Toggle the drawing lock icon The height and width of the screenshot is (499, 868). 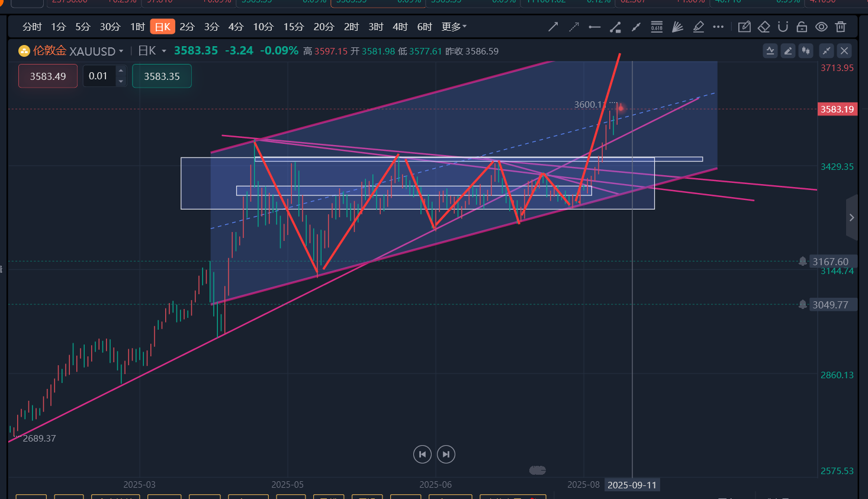(x=802, y=27)
